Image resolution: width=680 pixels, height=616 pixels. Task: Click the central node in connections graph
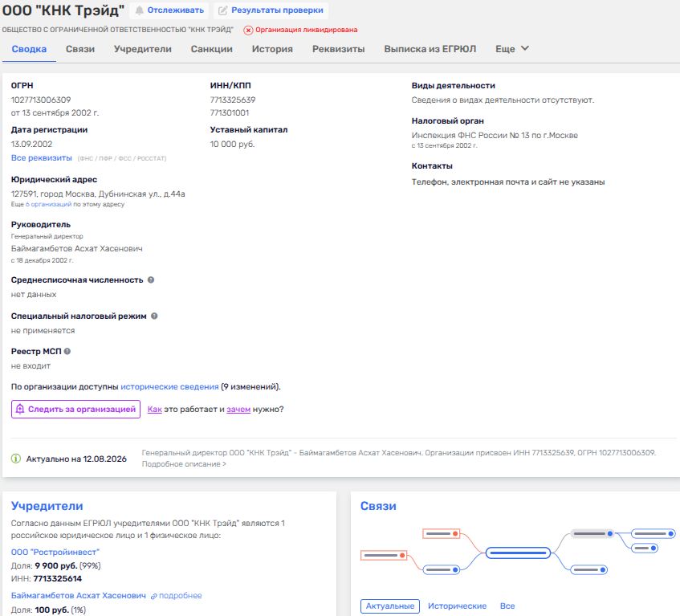pyautogui.click(x=518, y=553)
